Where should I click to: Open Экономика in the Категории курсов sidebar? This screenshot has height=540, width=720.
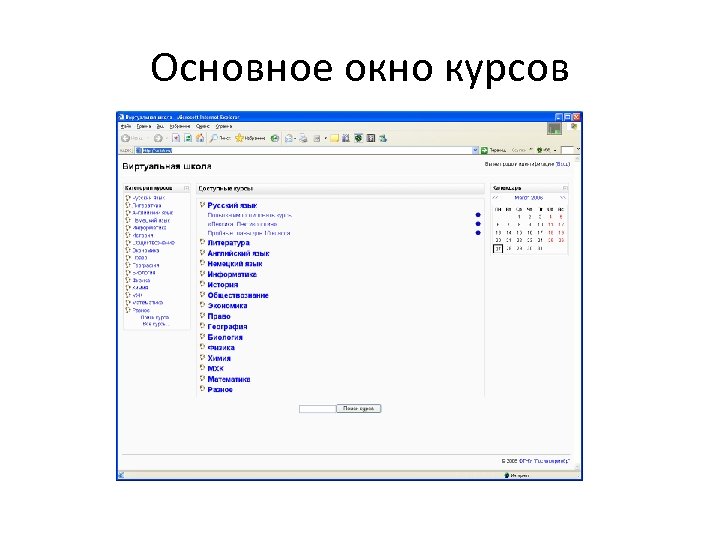[146, 250]
